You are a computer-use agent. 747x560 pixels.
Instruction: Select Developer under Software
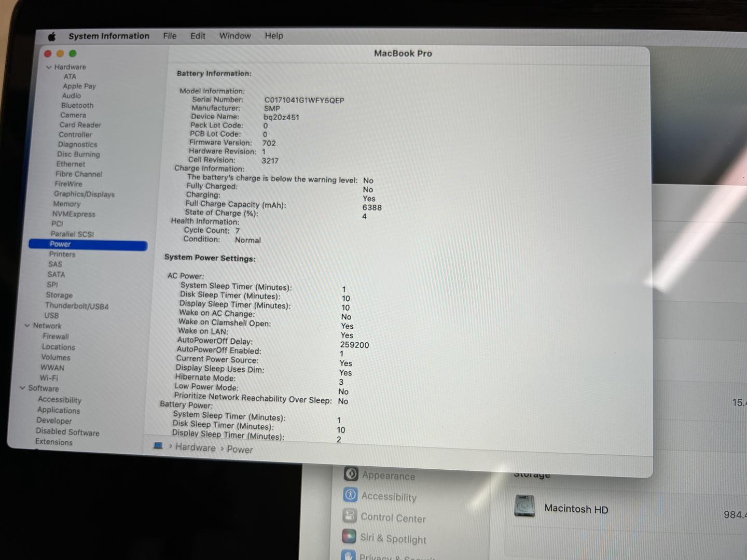click(54, 421)
